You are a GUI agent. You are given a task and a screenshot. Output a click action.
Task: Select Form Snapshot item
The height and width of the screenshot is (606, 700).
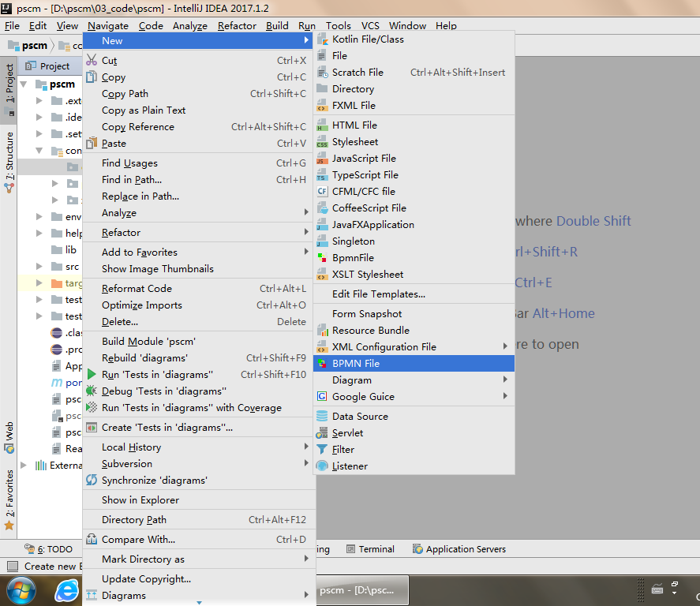point(414,314)
